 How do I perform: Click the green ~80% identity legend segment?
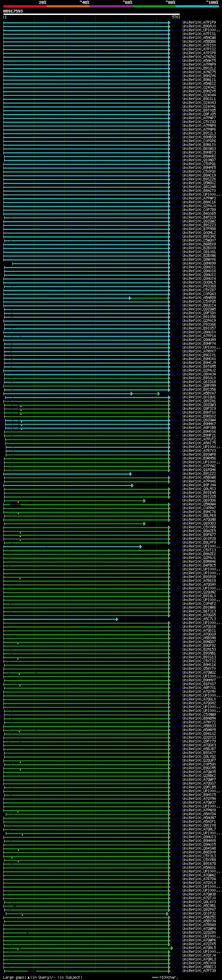click(154, 6)
